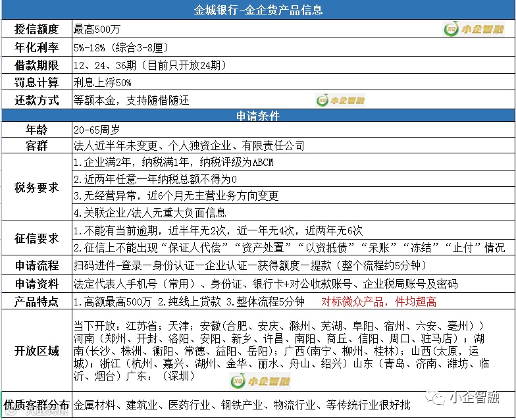Select row 1.企业满2年，纳税满1年
This screenshot has width=516, height=420.
pyautogui.click(x=294, y=162)
